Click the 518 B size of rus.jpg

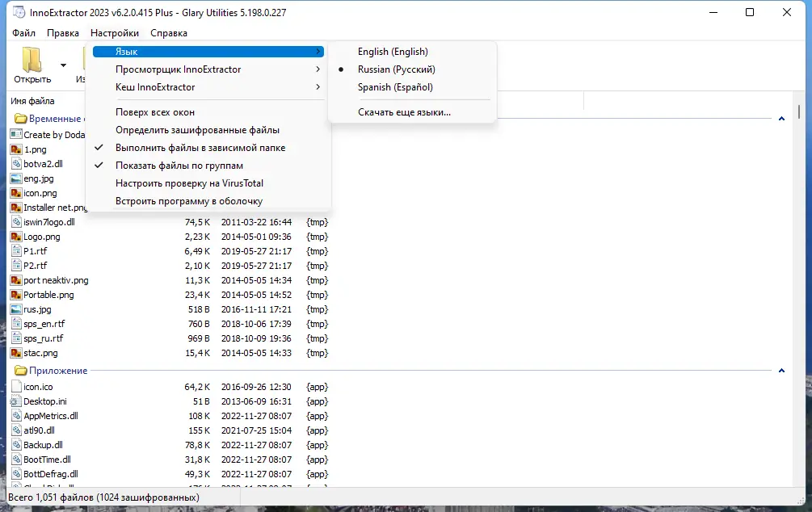(199, 309)
